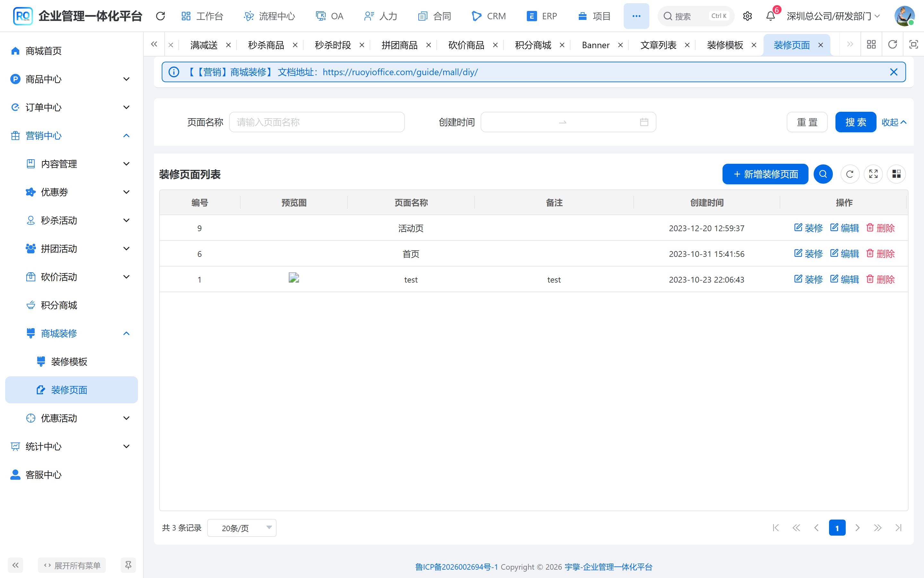Image resolution: width=924 pixels, height=578 pixels.
Task: Switch to the Banner tab
Action: tap(595, 45)
